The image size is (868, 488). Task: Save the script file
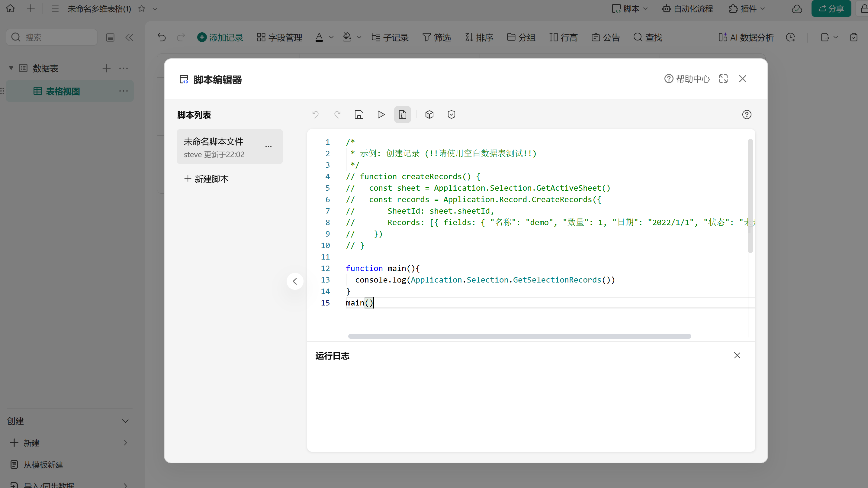pyautogui.click(x=359, y=115)
